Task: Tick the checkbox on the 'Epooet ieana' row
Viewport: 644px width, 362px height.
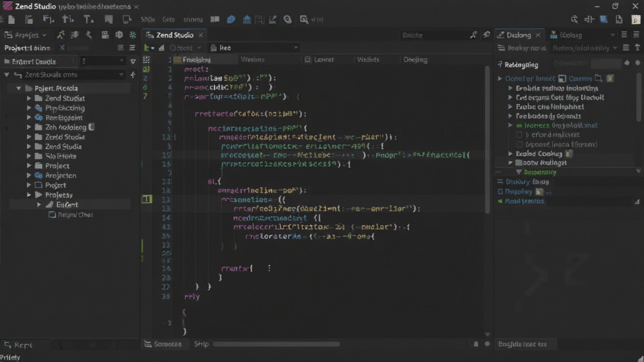Action: click(519, 145)
